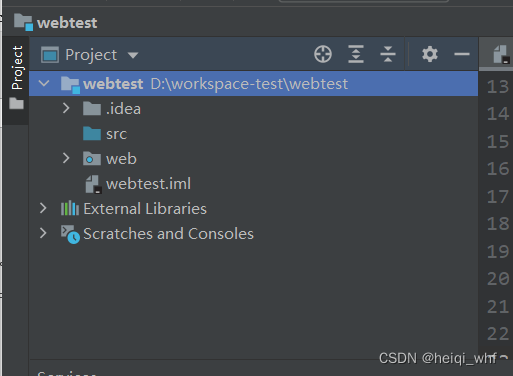Open Project panel gear settings
Image resolution: width=513 pixels, height=376 pixels.
click(x=430, y=54)
